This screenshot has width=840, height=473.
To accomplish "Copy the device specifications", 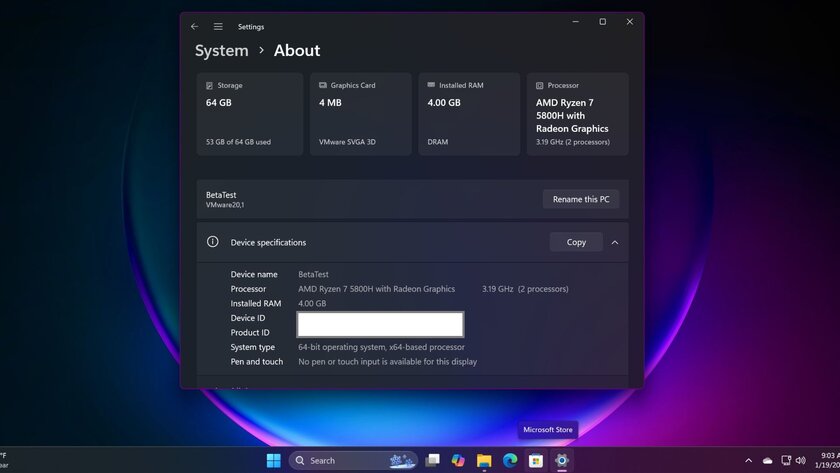I will click(x=576, y=242).
